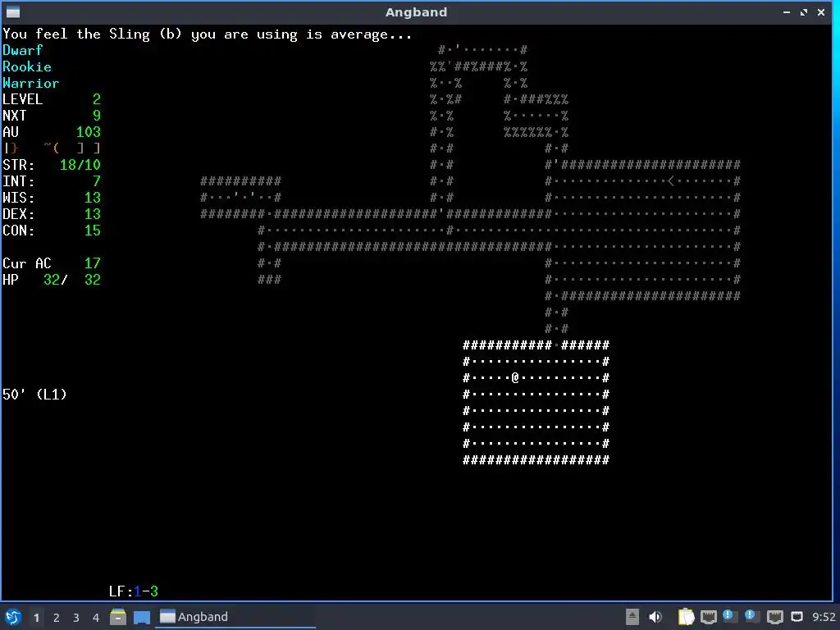Click the @ player character on map
The image size is (840, 630).
click(x=515, y=377)
